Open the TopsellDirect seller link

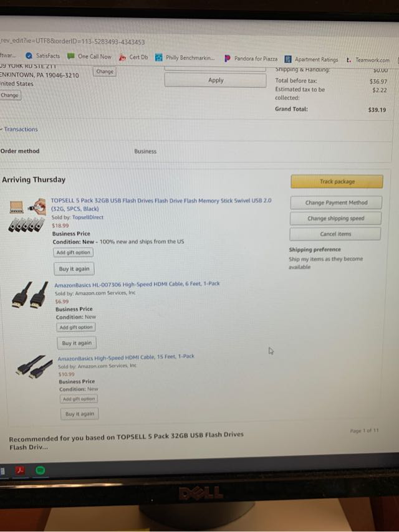click(x=88, y=217)
